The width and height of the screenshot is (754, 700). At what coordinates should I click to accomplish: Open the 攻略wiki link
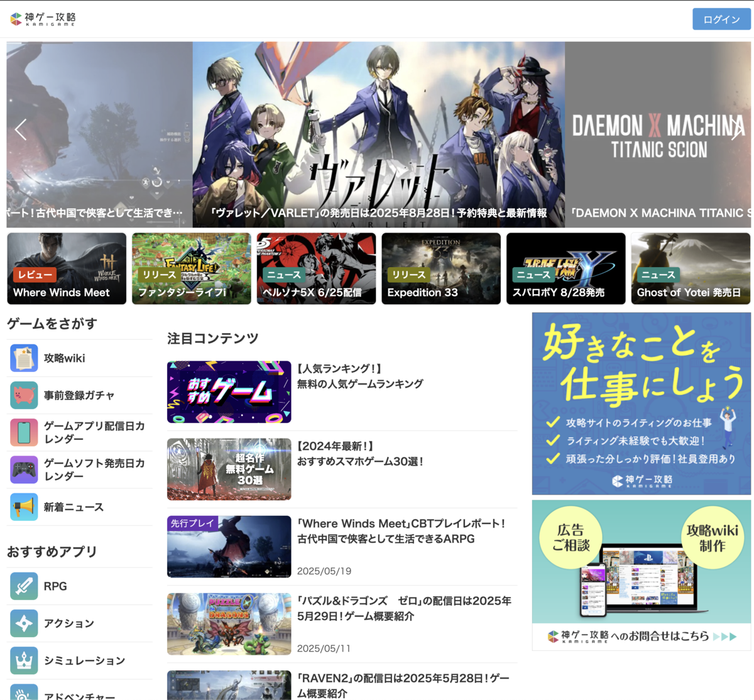click(x=64, y=358)
